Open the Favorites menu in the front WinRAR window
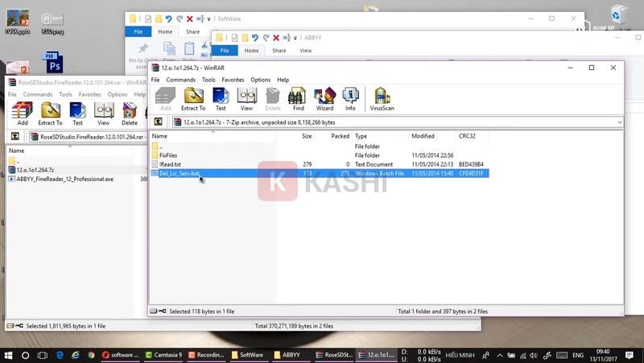Image resolution: width=644 pixels, height=363 pixels. [x=233, y=80]
